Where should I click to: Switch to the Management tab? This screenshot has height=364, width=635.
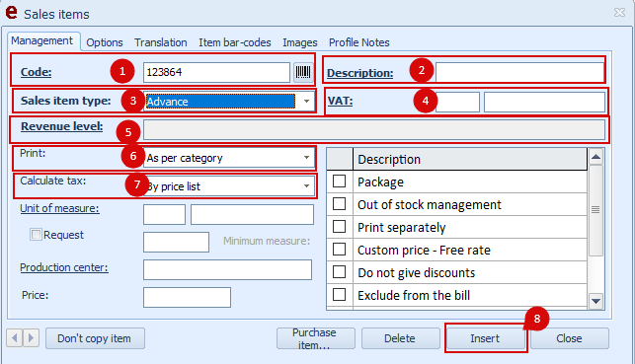pyautogui.click(x=42, y=40)
